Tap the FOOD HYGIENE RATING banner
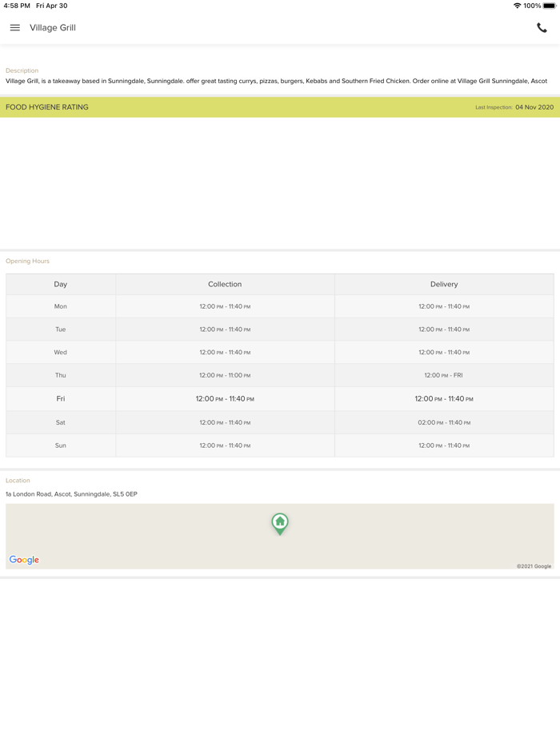Image resolution: width=560 pixels, height=747 pixels. click(280, 107)
